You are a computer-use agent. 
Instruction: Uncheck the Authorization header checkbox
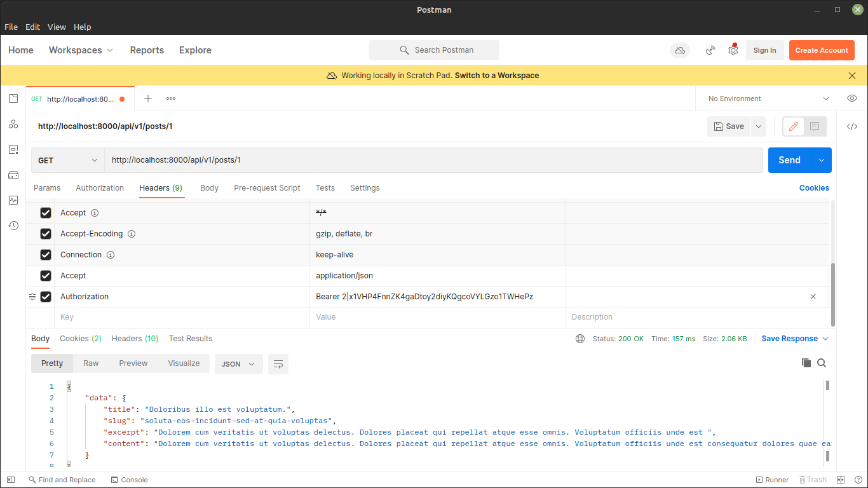(x=46, y=297)
